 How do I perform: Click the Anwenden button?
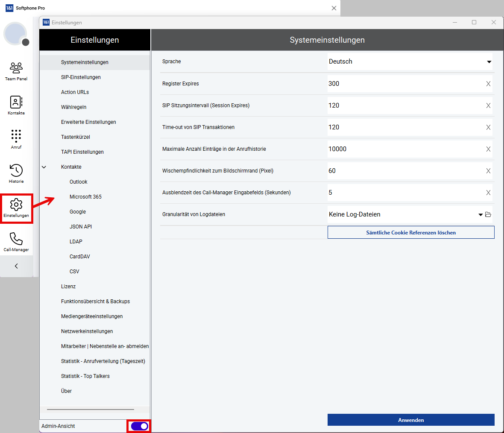pyautogui.click(x=410, y=420)
